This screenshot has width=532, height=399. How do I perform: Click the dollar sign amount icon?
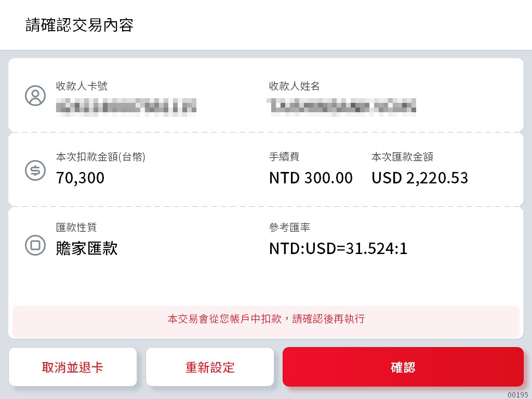click(35, 170)
